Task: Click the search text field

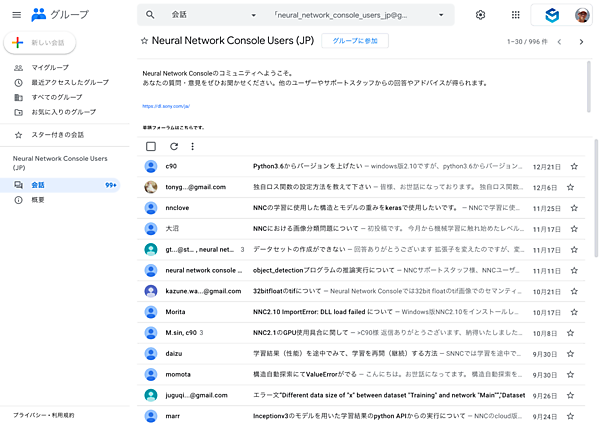Action: point(341,15)
